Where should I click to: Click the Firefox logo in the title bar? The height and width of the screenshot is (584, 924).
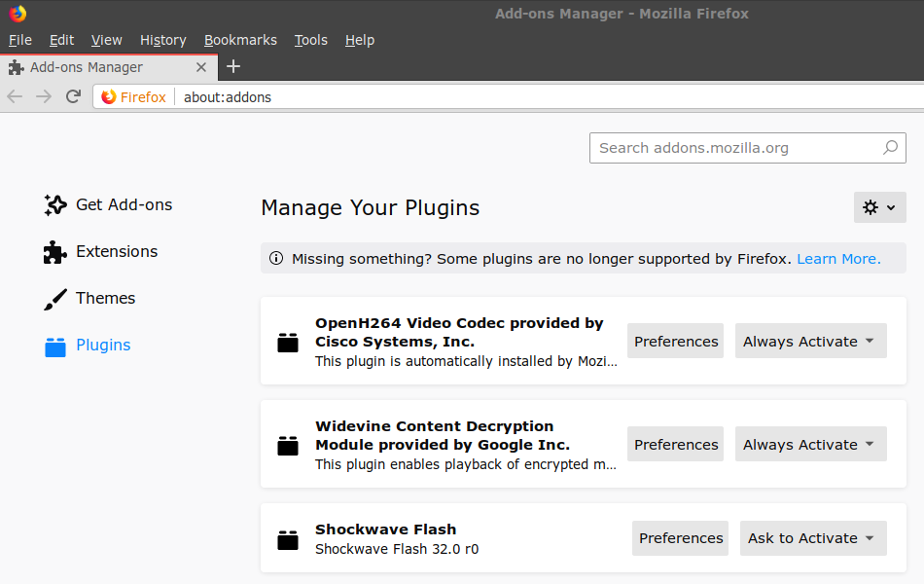(x=18, y=13)
